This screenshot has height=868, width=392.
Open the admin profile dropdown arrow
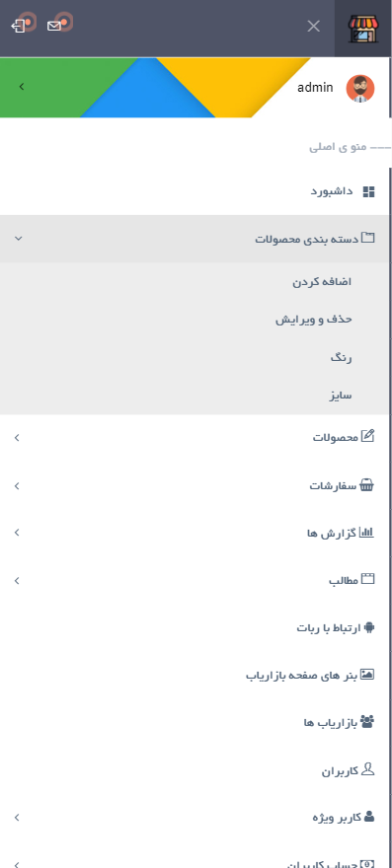coord(22,87)
